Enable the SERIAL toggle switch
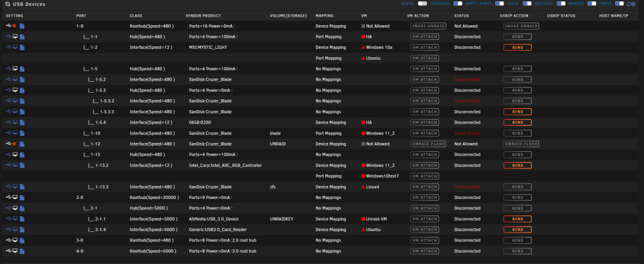 click(x=422, y=4)
